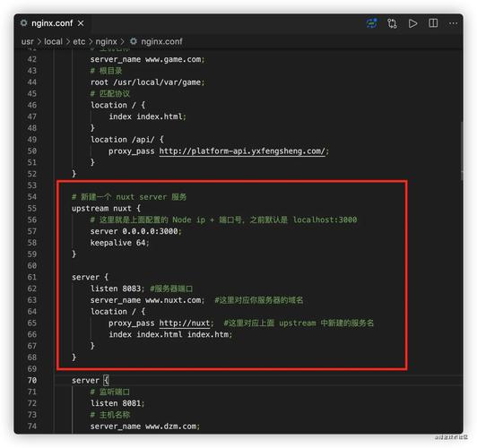Viewport: 477px width, 448px height.
Task: Split the editor with the split icon
Action: point(433,23)
